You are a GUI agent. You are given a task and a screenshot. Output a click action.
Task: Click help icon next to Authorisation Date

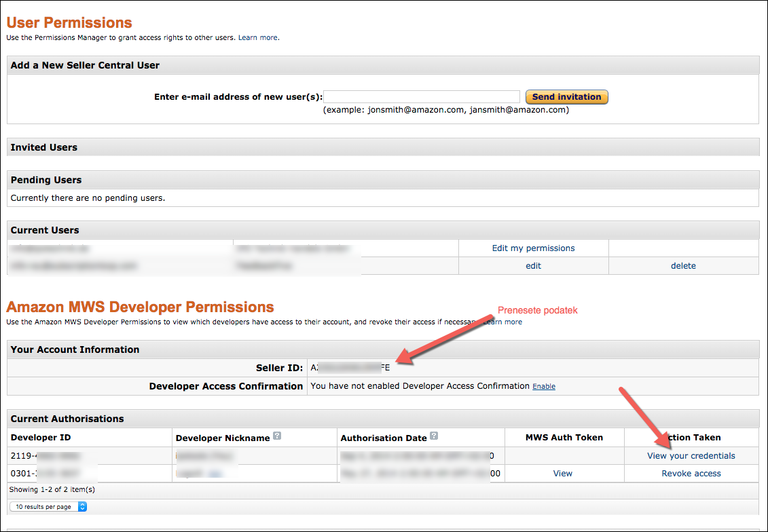coord(434,436)
